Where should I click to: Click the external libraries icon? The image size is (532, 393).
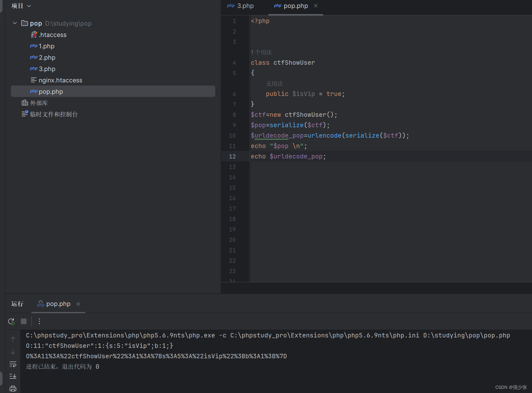25,103
